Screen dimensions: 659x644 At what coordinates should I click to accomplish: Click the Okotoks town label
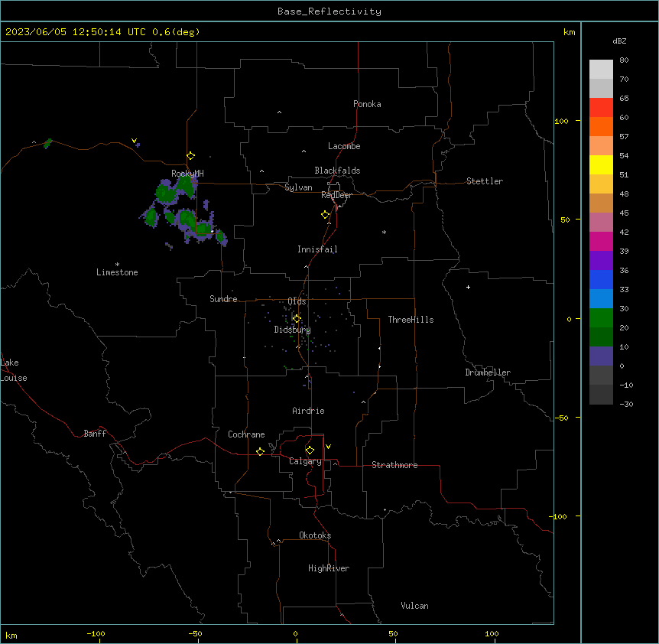coord(315,535)
